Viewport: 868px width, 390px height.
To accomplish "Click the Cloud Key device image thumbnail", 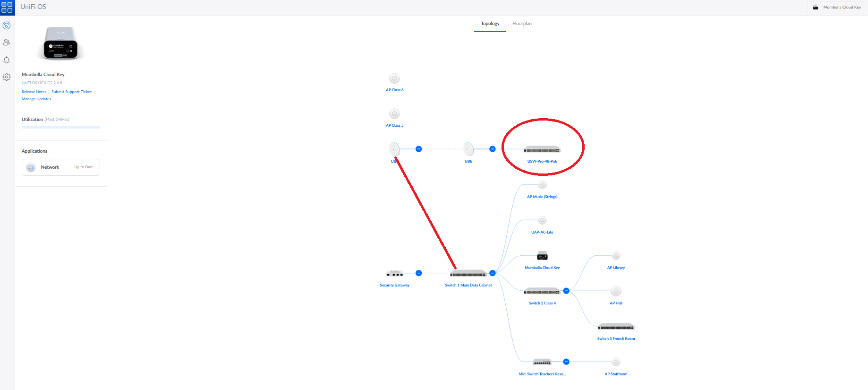I will tap(61, 43).
